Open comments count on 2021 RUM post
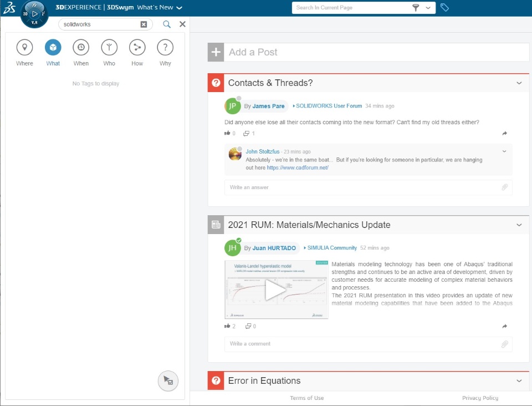The height and width of the screenshot is (406, 532). point(250,326)
